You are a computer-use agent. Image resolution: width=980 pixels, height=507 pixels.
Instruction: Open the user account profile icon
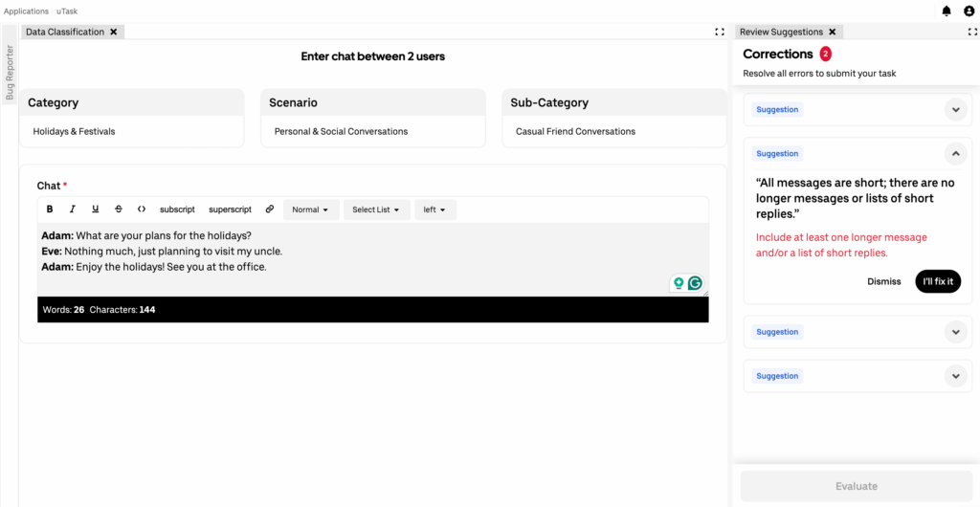pos(969,11)
